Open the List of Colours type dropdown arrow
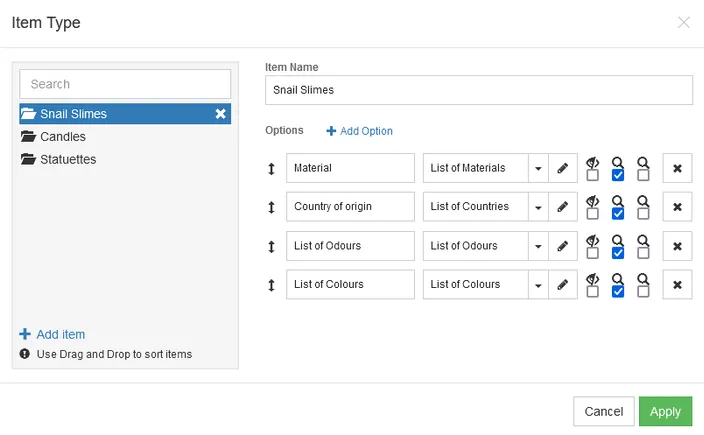This screenshot has height=435, width=704. tap(538, 285)
